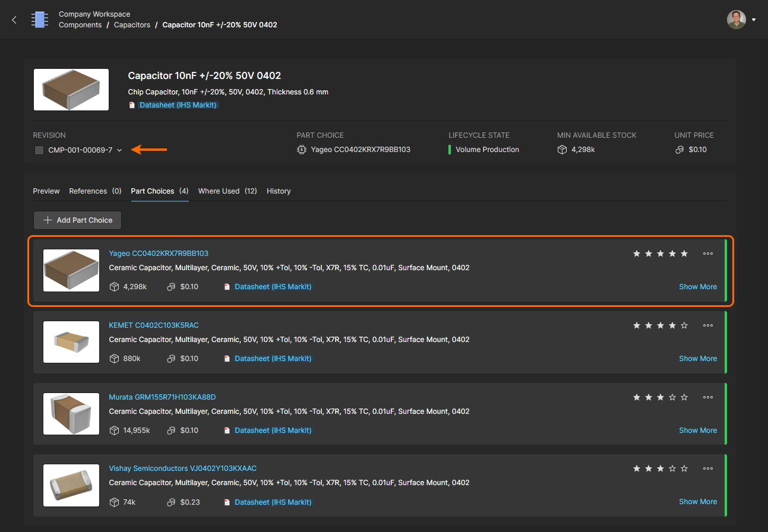
Task: Click the stock box icon next to 4,298k in Yageo row
Action: [115, 287]
